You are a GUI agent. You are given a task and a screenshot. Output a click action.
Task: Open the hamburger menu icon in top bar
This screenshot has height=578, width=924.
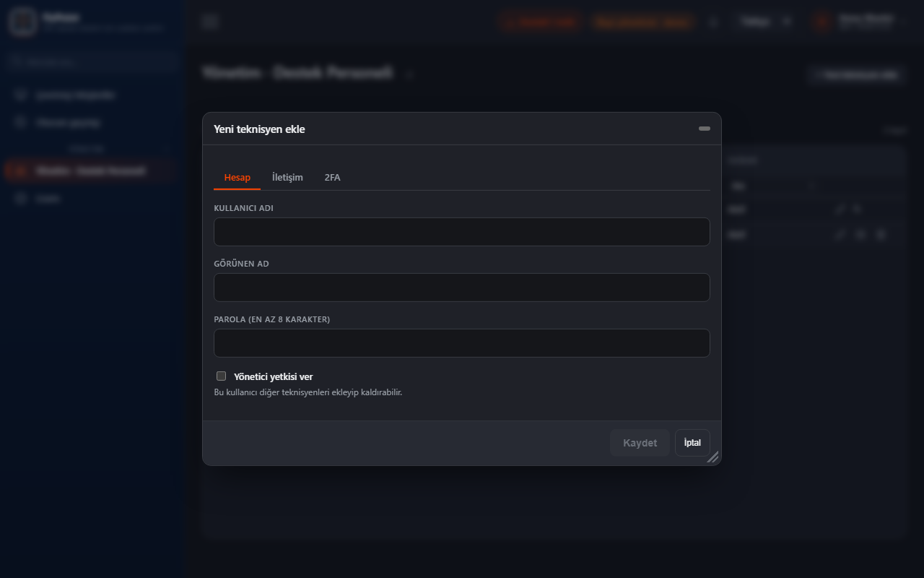coord(210,22)
